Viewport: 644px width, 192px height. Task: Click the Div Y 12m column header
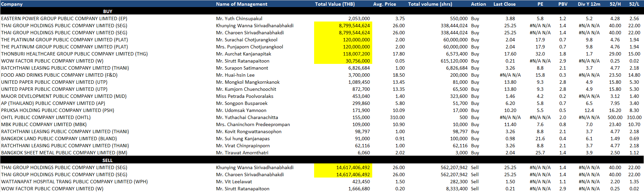[x=589, y=4]
